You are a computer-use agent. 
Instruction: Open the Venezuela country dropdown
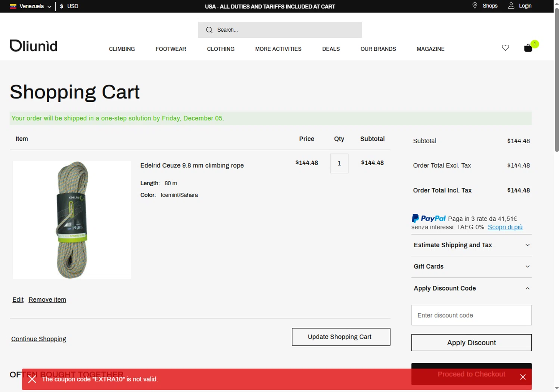click(x=31, y=6)
